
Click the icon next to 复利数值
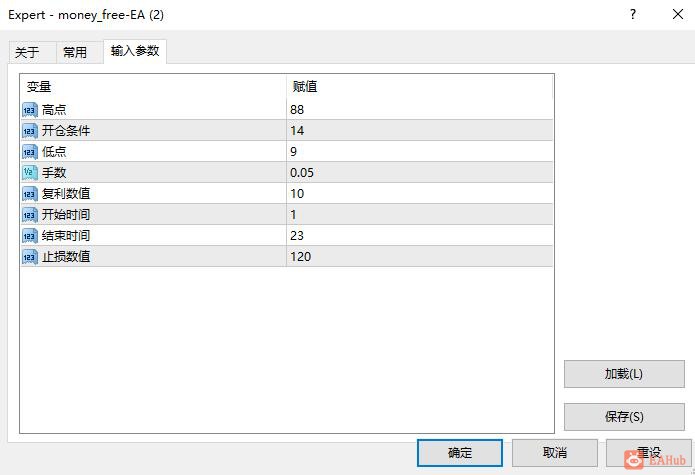30,193
